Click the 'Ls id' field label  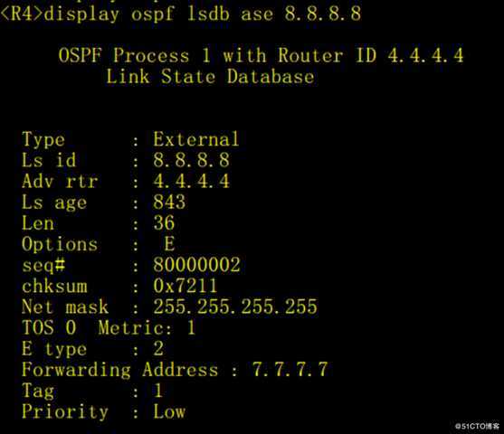click(x=49, y=160)
